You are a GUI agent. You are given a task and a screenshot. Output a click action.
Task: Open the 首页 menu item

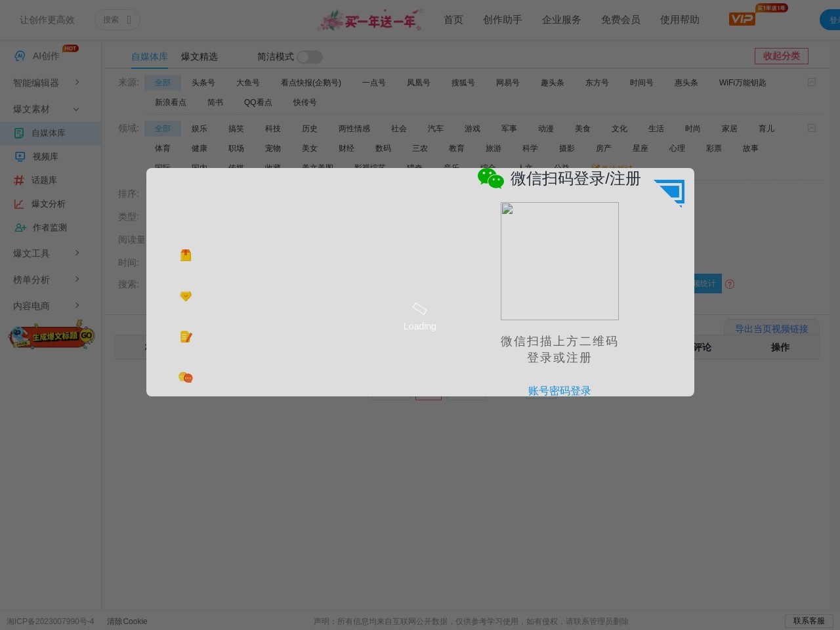[453, 20]
